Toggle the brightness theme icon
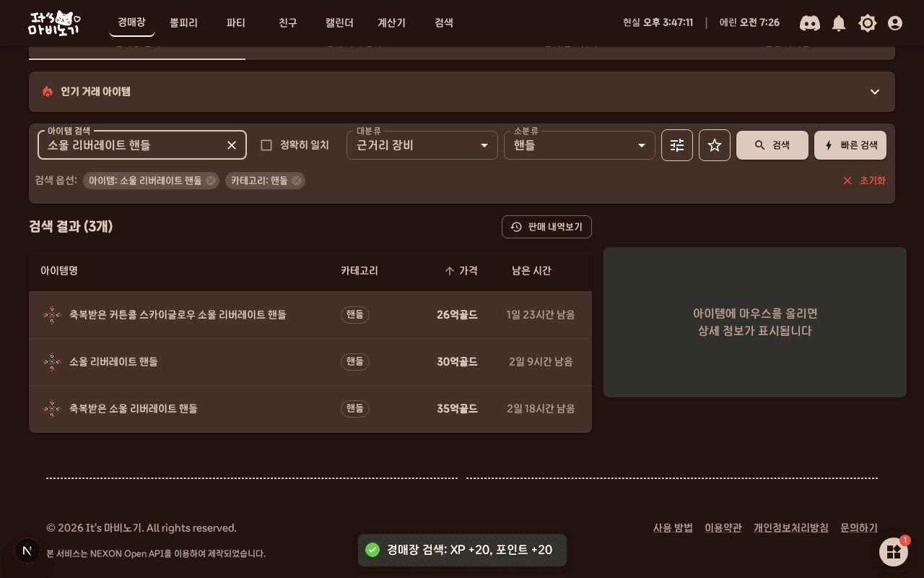Viewport: 924px width, 578px height. [868, 23]
